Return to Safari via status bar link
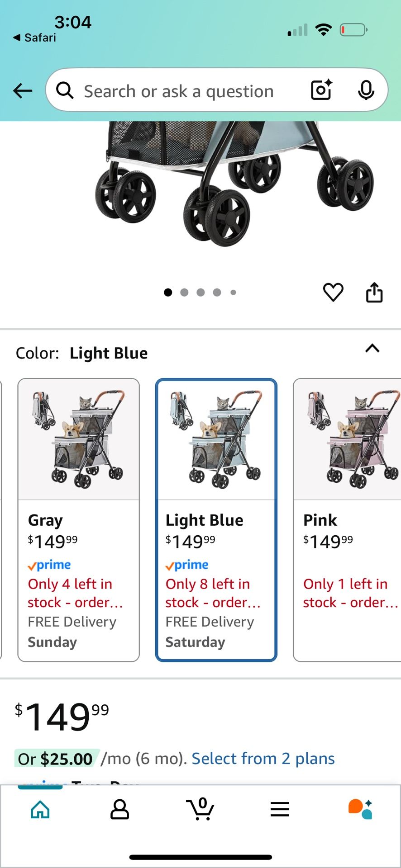The height and width of the screenshot is (868, 401). [x=34, y=38]
